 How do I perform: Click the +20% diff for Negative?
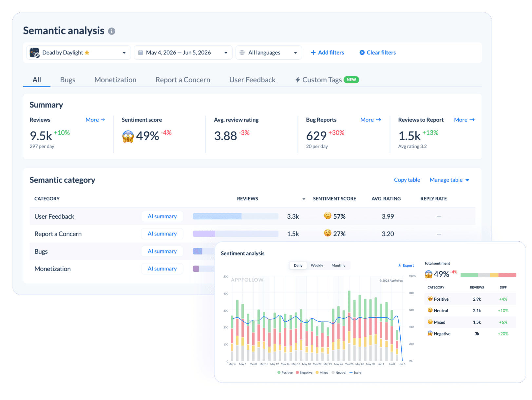pyautogui.click(x=503, y=334)
